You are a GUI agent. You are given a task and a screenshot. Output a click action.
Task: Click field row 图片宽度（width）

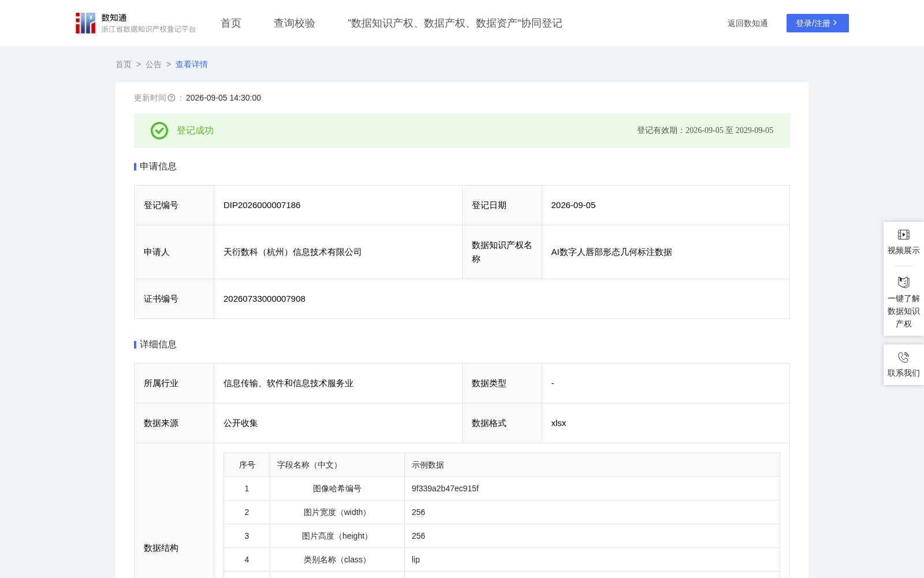pyautogui.click(x=337, y=512)
